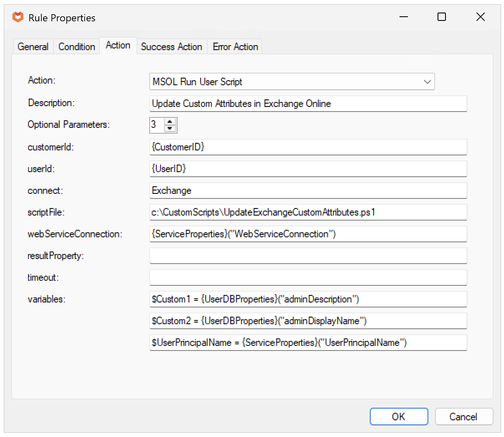Decrease Optional Parameters with down arrow
This screenshot has width=504, height=437.
pos(170,128)
